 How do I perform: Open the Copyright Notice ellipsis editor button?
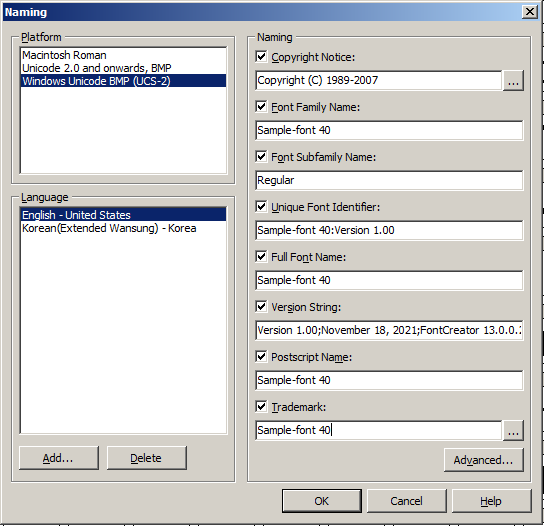pos(513,80)
